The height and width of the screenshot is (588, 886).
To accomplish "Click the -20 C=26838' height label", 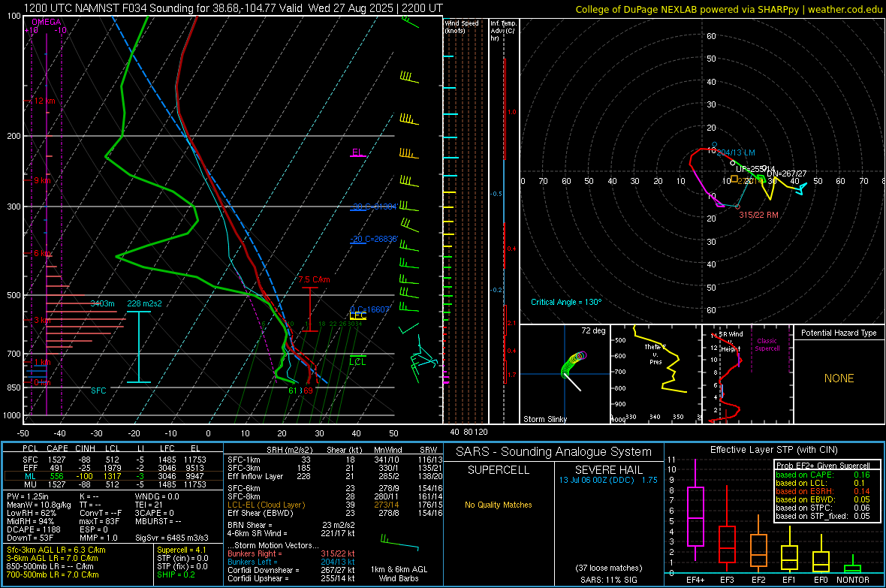I will click(374, 239).
